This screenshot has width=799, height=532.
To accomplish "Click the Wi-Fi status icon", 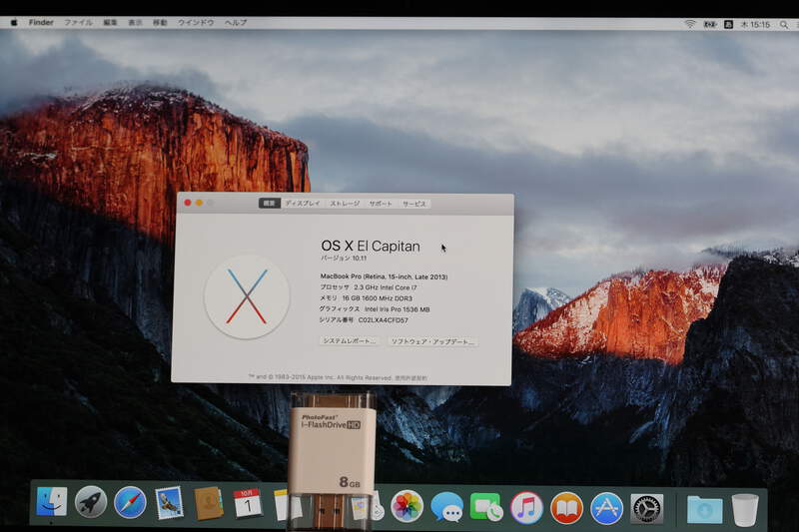I will [689, 23].
